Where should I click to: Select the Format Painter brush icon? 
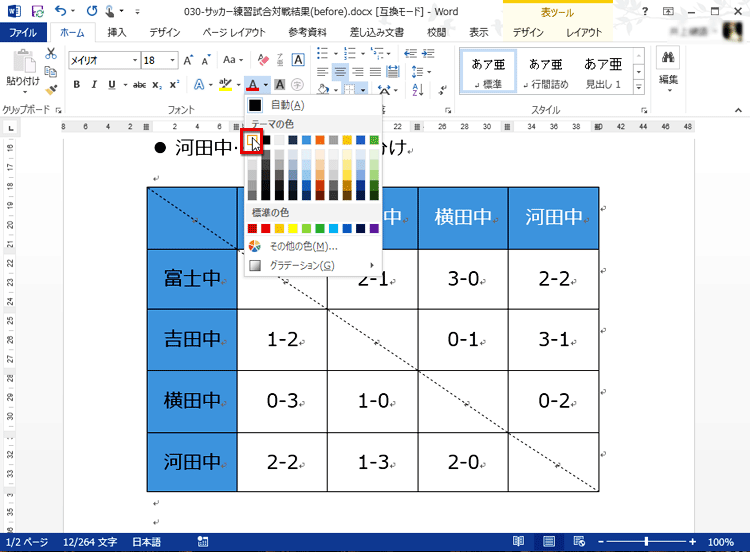51,89
